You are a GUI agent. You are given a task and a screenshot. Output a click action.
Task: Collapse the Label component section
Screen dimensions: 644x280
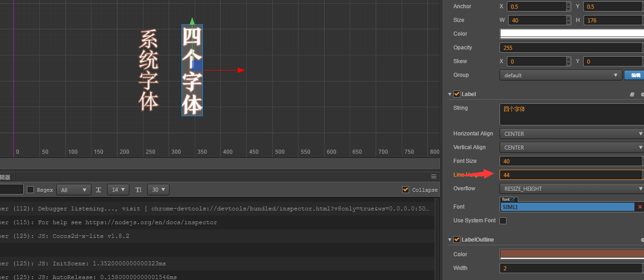450,94
